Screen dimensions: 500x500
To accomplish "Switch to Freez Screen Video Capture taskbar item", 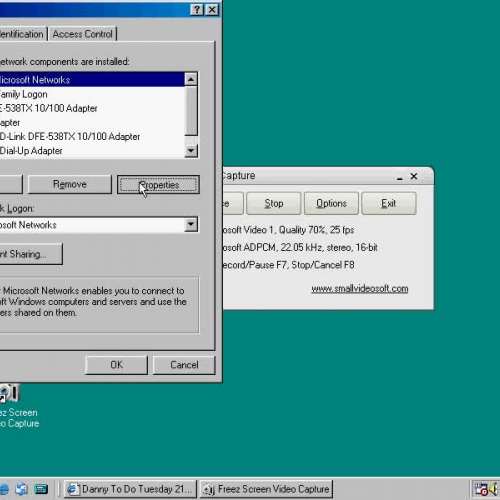I will (x=267, y=489).
